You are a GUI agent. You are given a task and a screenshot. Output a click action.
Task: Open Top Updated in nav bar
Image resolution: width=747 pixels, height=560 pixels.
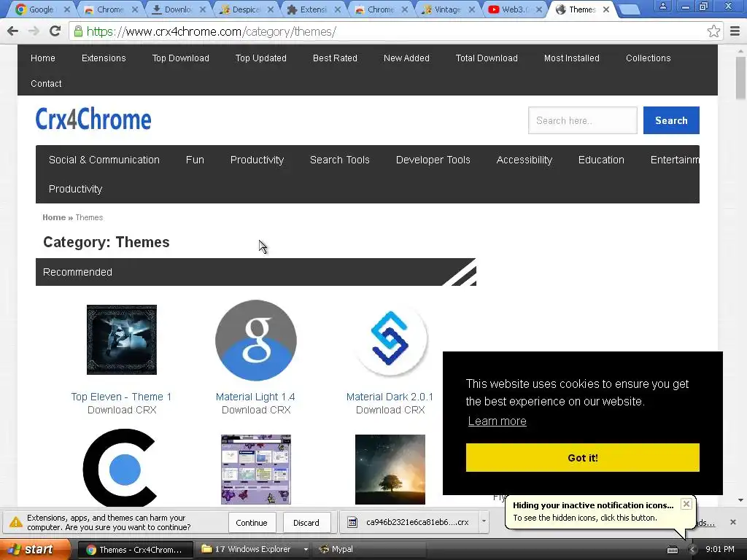[260, 58]
